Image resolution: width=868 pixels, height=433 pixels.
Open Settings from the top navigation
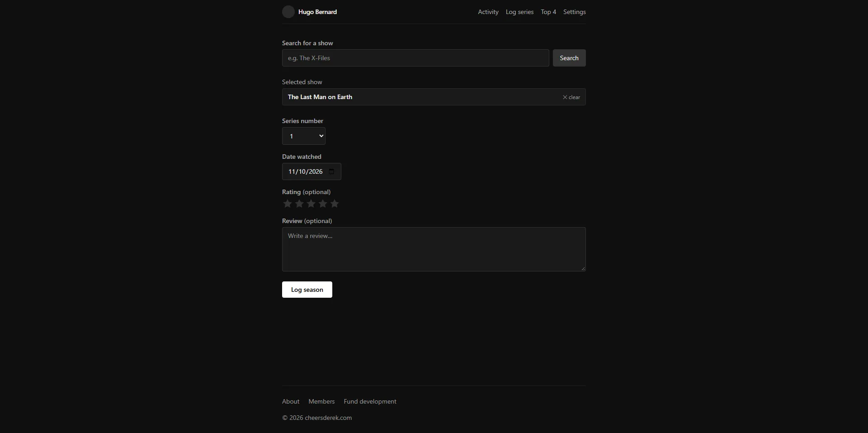pos(575,12)
